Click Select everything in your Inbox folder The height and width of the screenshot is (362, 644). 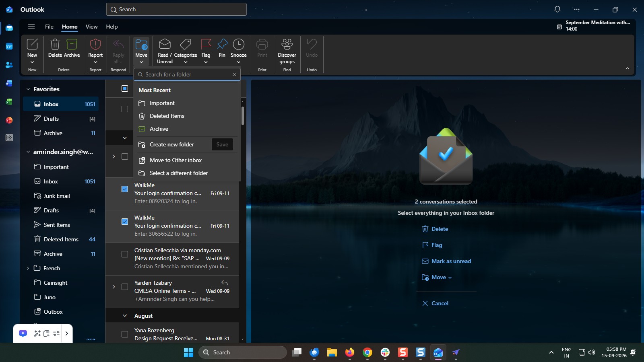pyautogui.click(x=446, y=213)
